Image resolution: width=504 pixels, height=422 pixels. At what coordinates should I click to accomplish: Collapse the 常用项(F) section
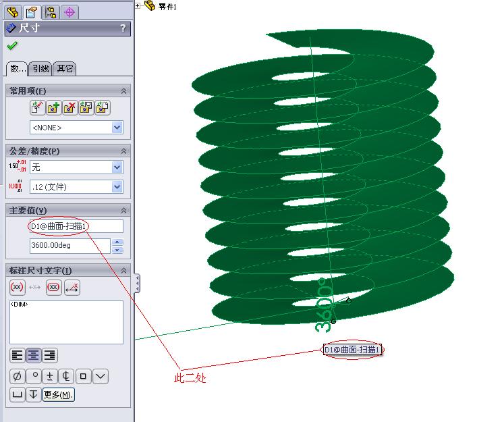123,91
